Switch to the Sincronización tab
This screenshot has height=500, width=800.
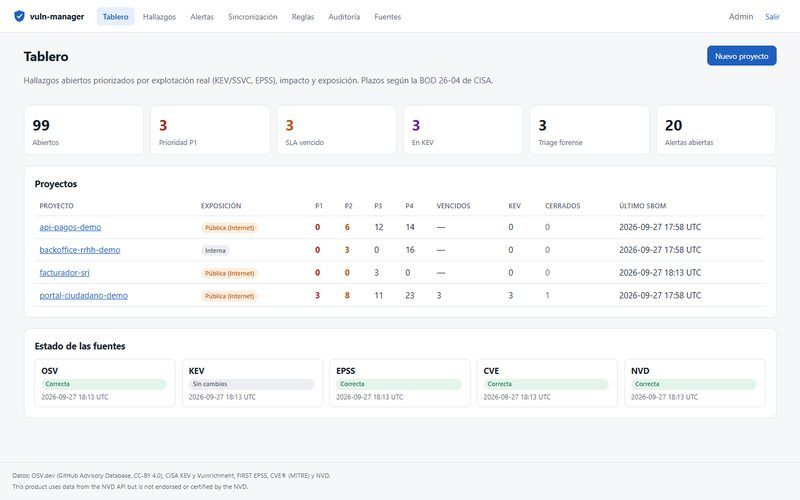pyautogui.click(x=253, y=17)
